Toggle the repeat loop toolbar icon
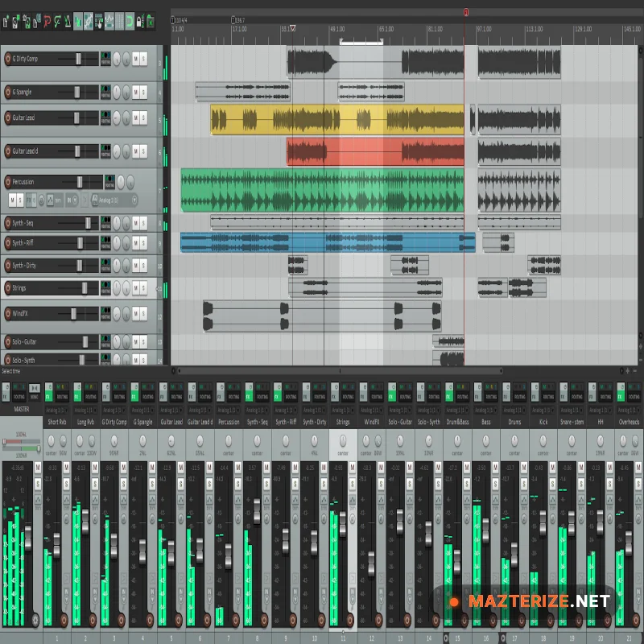Viewport: 644px width, 644px height. click(x=130, y=20)
